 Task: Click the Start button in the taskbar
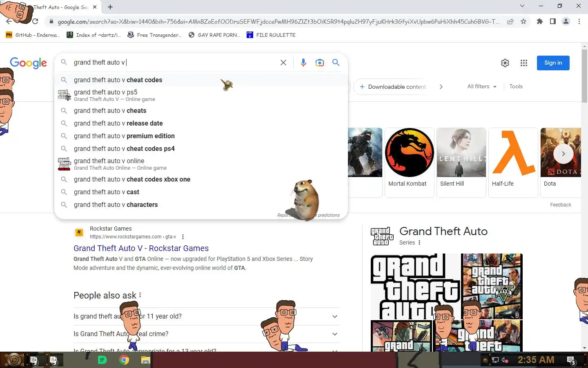coord(13,360)
